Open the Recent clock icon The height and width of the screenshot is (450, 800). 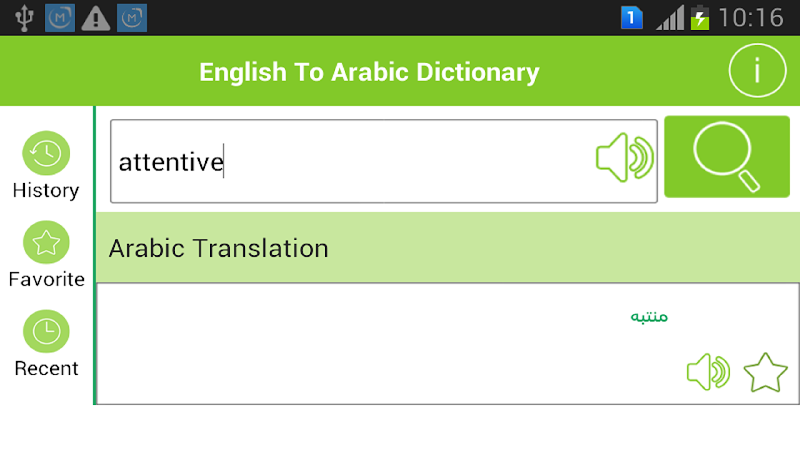[x=46, y=331]
